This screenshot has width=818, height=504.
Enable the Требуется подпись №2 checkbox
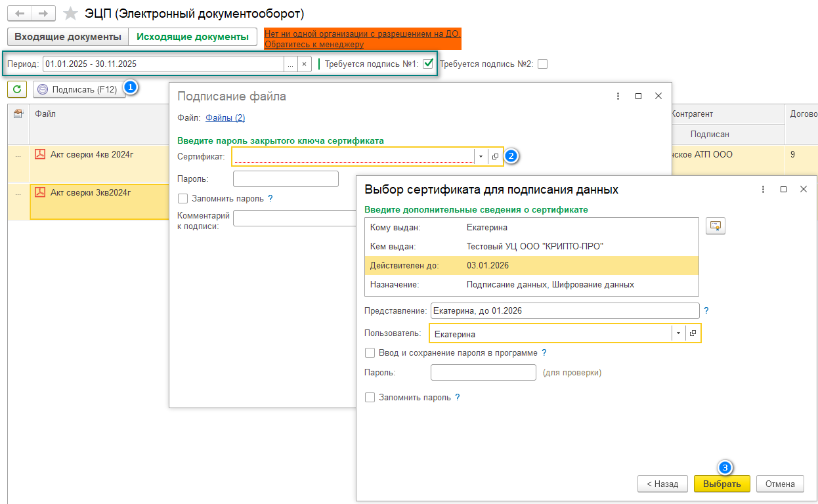[x=542, y=64]
